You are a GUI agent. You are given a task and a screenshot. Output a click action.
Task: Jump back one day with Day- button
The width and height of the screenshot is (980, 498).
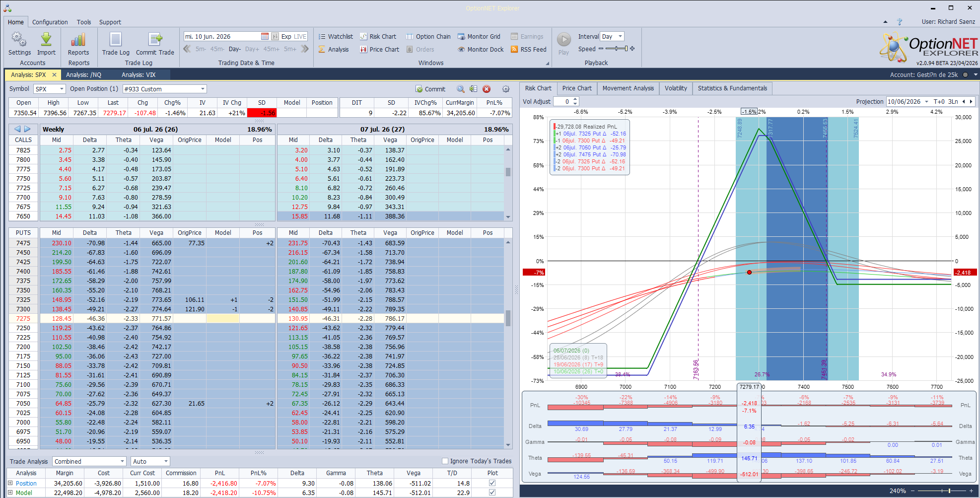(x=235, y=49)
